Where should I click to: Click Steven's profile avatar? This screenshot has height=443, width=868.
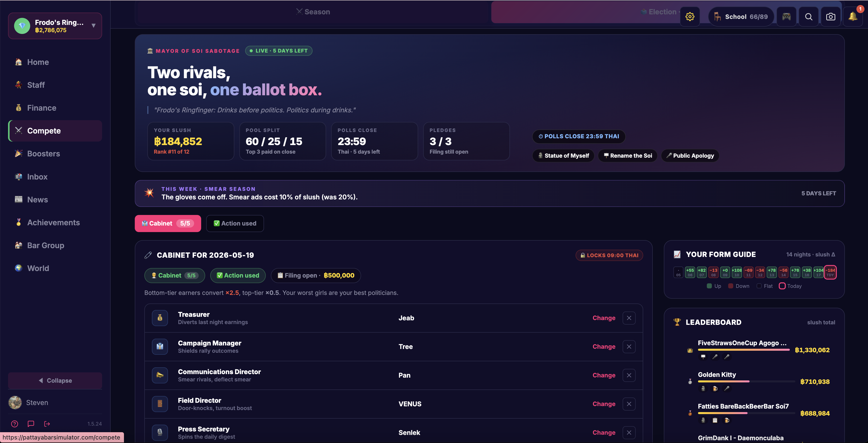(15, 403)
